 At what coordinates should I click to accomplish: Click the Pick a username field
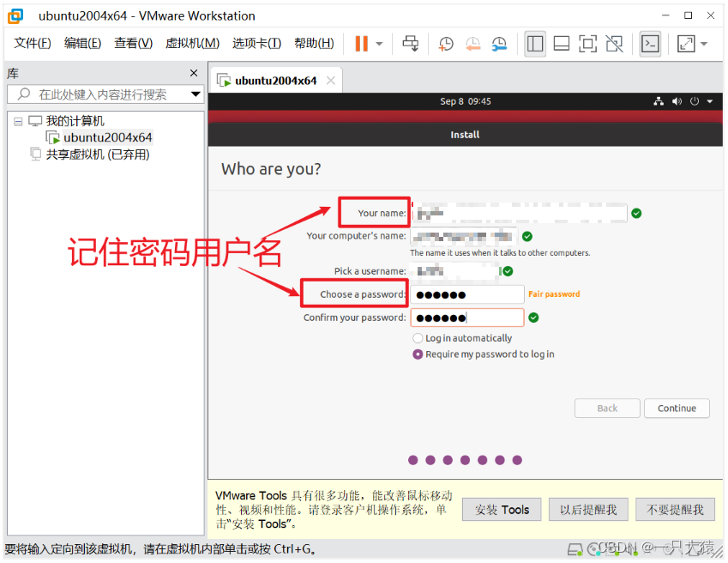(x=456, y=271)
